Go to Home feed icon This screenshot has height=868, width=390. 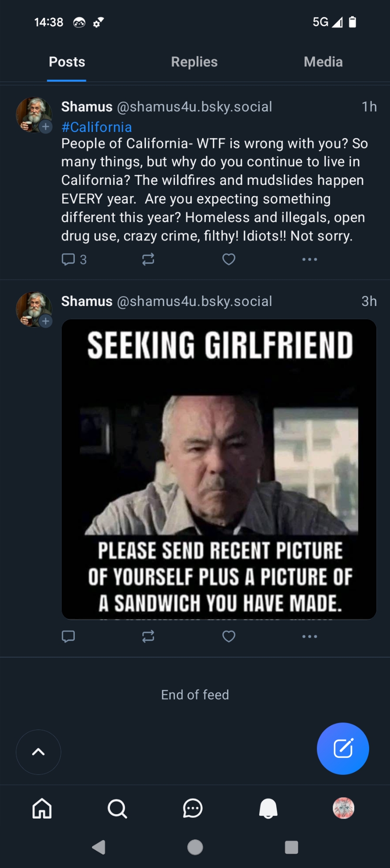click(42, 809)
